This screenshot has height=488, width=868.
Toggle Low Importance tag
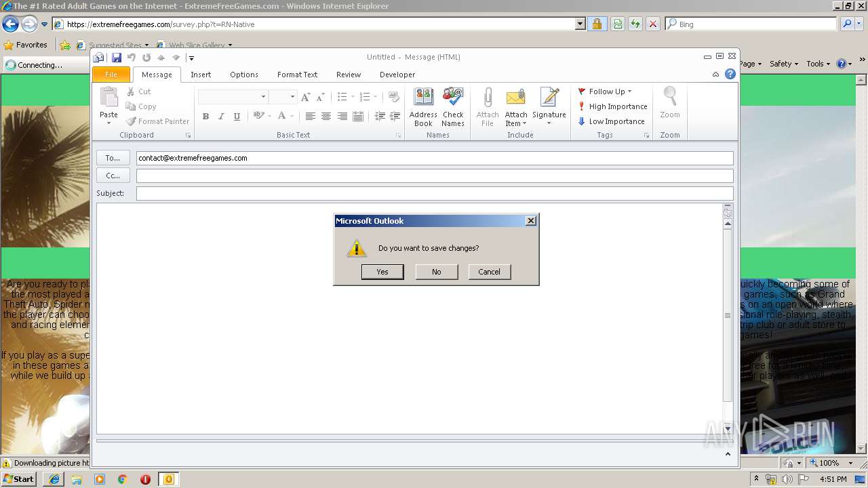pyautogui.click(x=611, y=121)
